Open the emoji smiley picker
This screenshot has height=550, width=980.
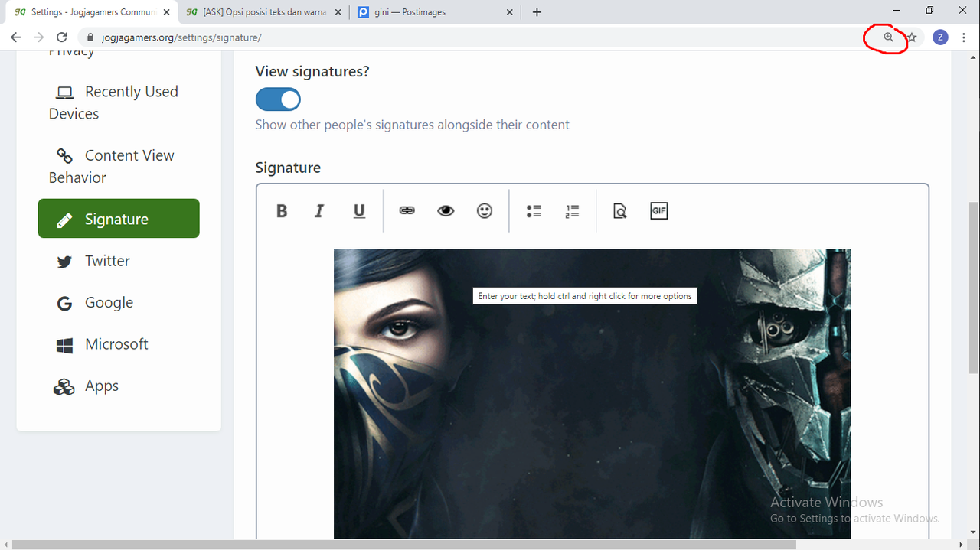(485, 210)
